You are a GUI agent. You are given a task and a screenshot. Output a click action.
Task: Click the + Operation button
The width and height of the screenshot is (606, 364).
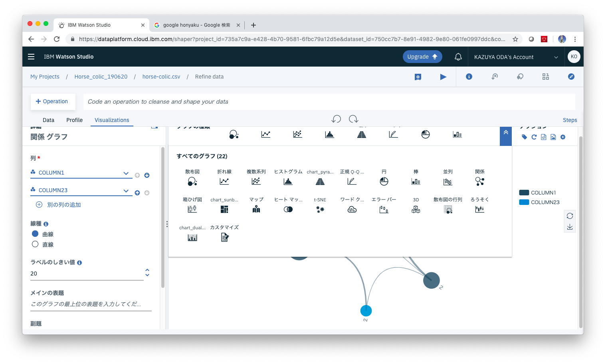click(x=53, y=101)
